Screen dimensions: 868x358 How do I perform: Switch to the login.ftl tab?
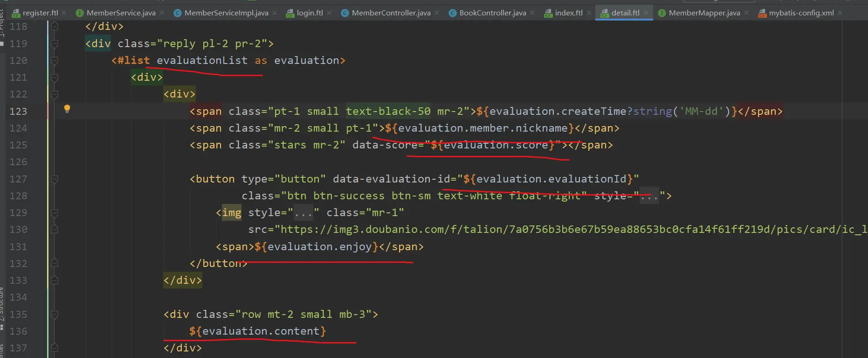pos(310,13)
